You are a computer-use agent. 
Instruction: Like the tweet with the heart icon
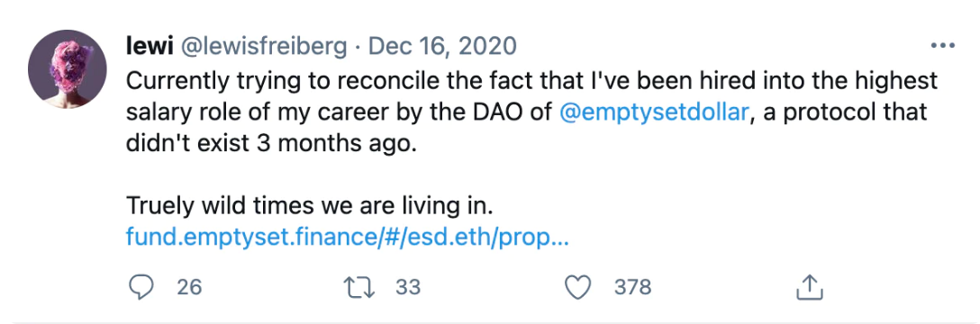click(577, 287)
